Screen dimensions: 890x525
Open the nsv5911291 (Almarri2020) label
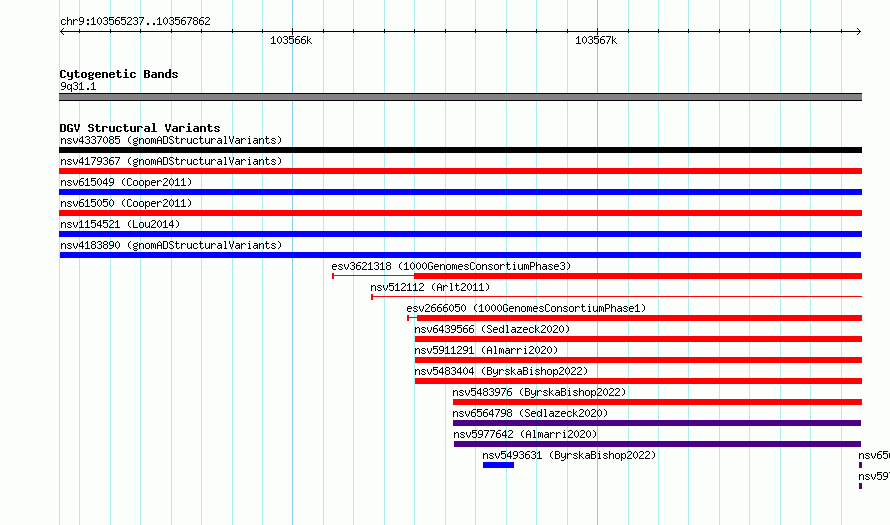click(x=486, y=350)
